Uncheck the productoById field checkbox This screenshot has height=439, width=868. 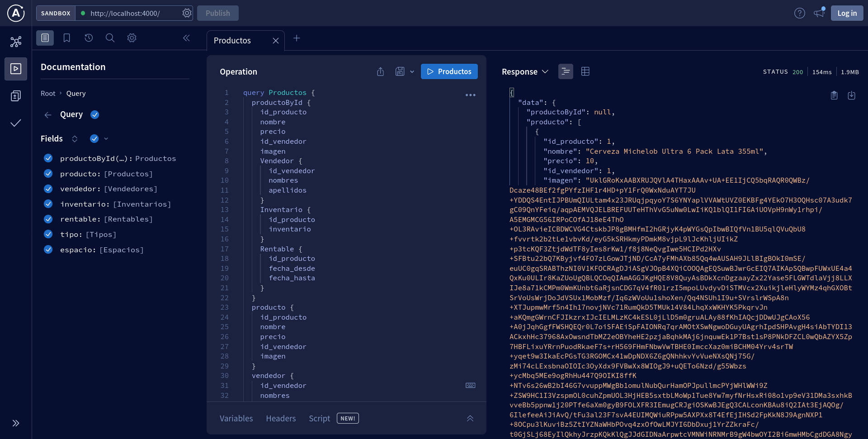pyautogui.click(x=48, y=158)
